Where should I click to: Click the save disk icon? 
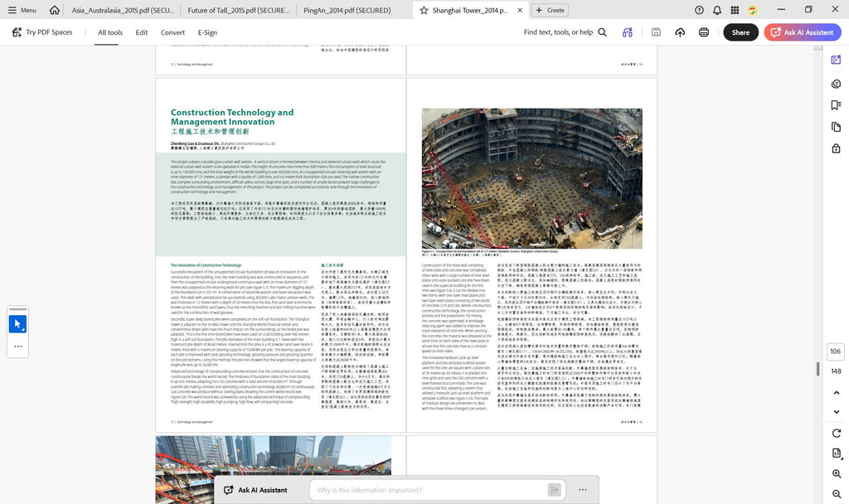click(x=656, y=32)
